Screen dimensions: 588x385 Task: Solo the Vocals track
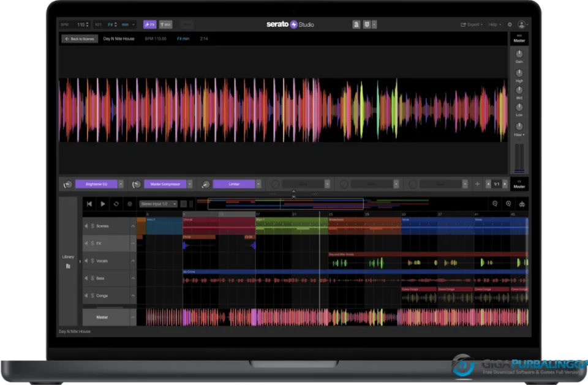click(92, 261)
